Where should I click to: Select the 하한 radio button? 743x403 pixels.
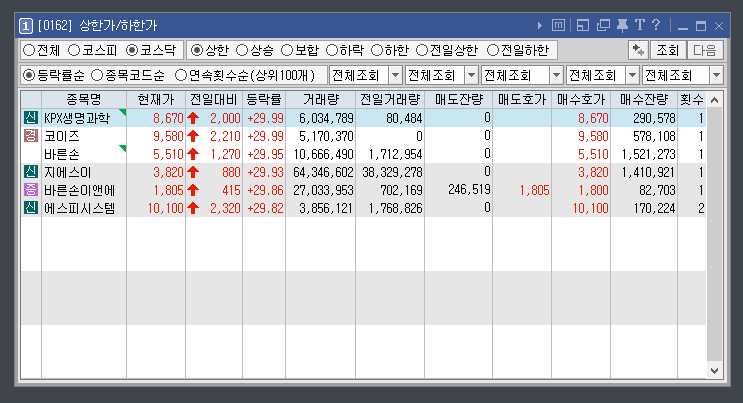click(377, 50)
